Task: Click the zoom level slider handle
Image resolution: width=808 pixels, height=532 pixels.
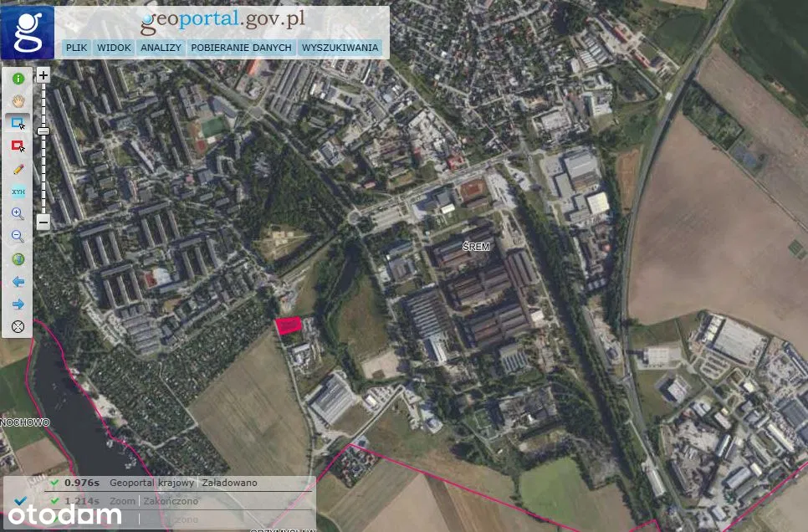Action: 43,131
